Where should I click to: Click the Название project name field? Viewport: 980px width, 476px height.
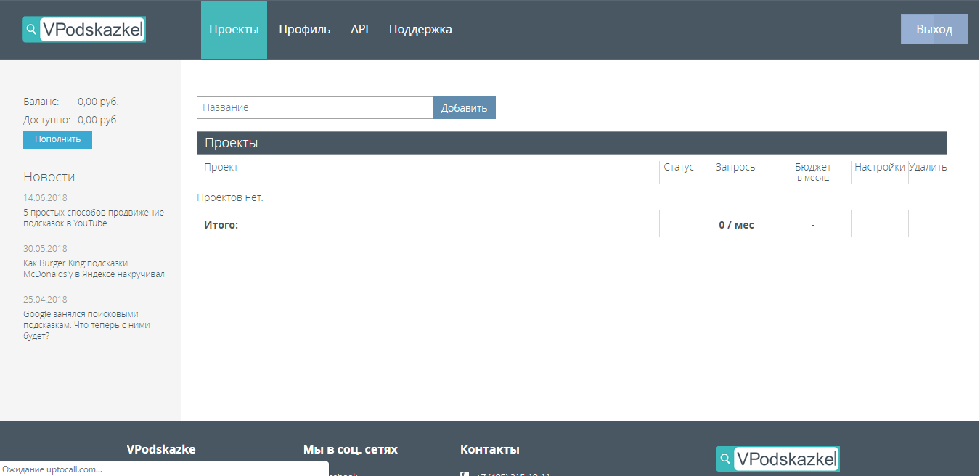pyautogui.click(x=314, y=107)
